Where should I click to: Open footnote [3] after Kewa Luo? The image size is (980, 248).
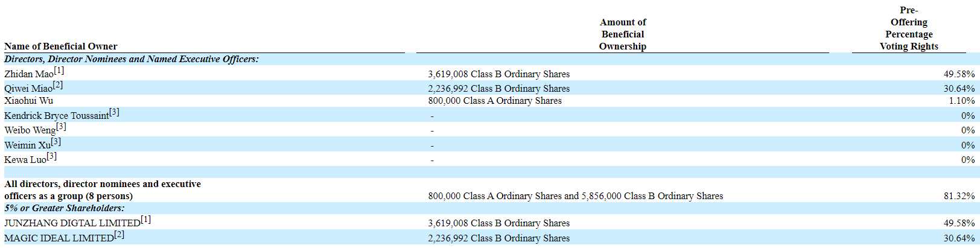[x=52, y=156]
